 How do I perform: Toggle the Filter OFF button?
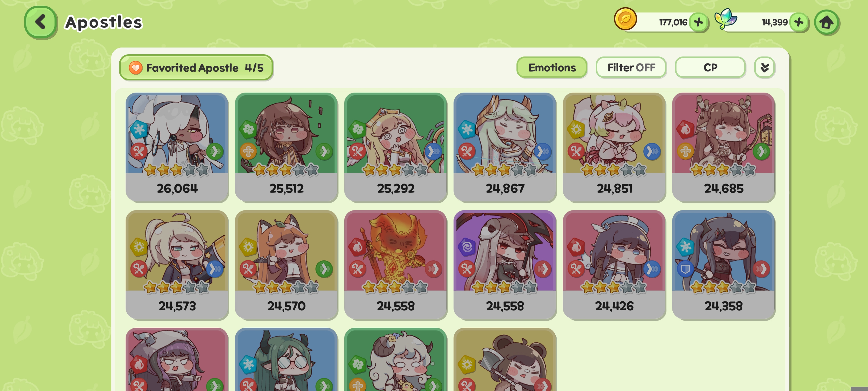631,67
